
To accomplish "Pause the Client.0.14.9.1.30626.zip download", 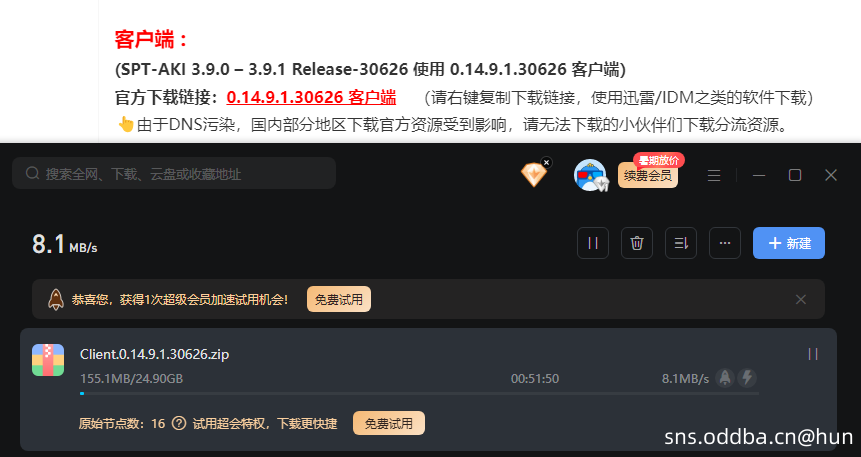I will pyautogui.click(x=813, y=354).
